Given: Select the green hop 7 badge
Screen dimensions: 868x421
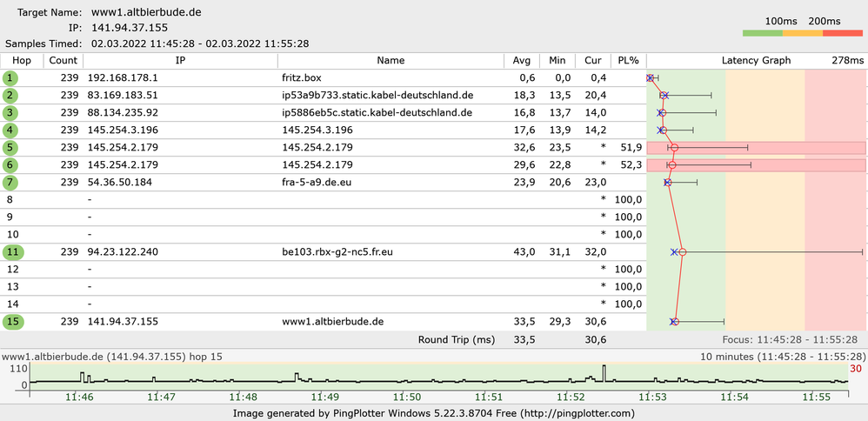Looking at the screenshot, I should pyautogui.click(x=10, y=183).
